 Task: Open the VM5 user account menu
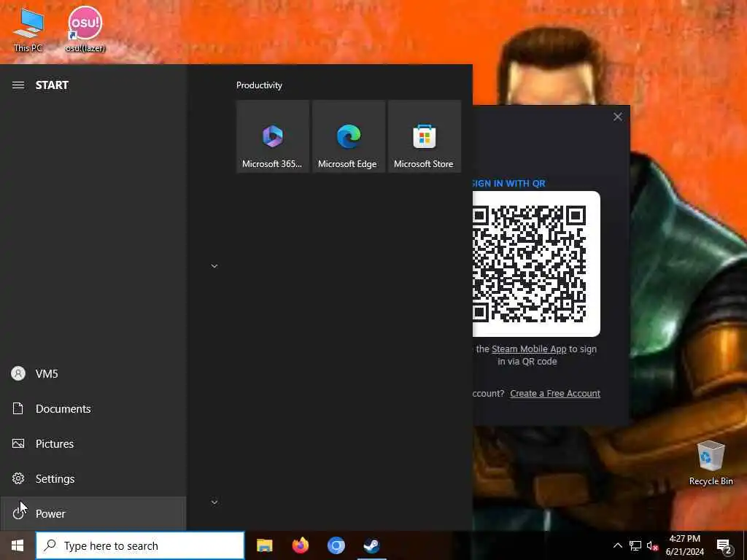point(93,374)
